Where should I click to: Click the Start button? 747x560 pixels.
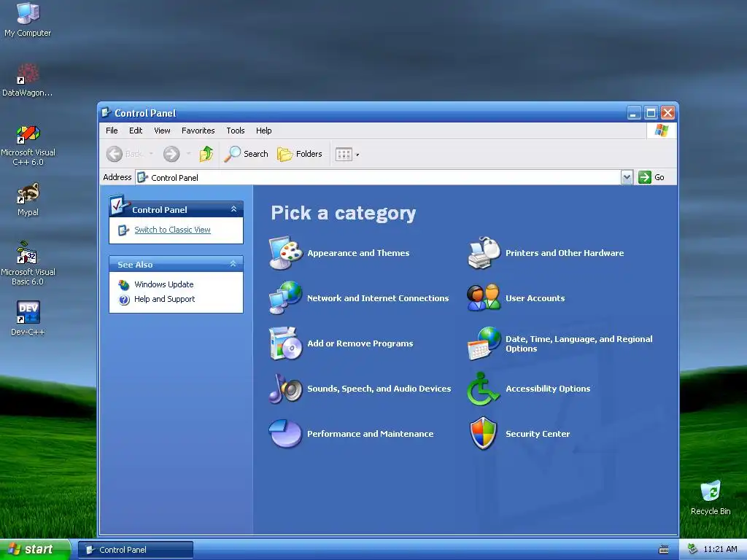[x=35, y=549]
